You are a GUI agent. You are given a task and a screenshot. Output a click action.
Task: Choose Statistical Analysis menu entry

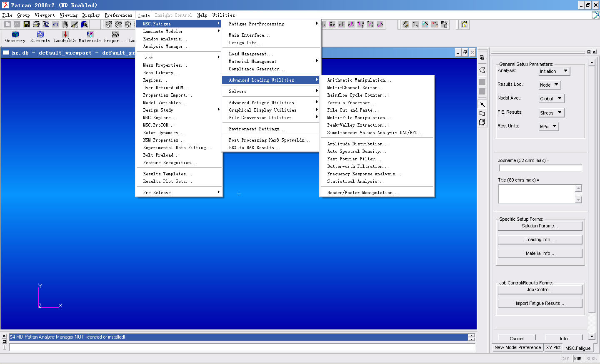tap(377, 181)
